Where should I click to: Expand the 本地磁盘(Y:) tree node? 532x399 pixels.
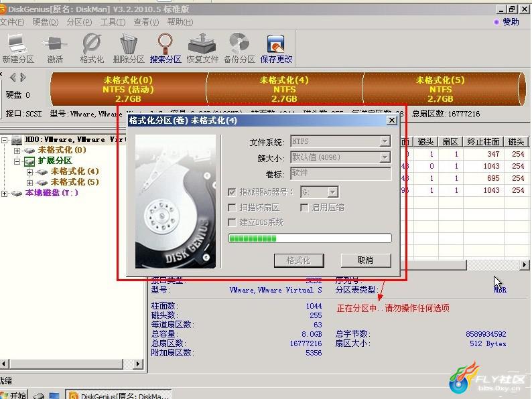pos(4,193)
